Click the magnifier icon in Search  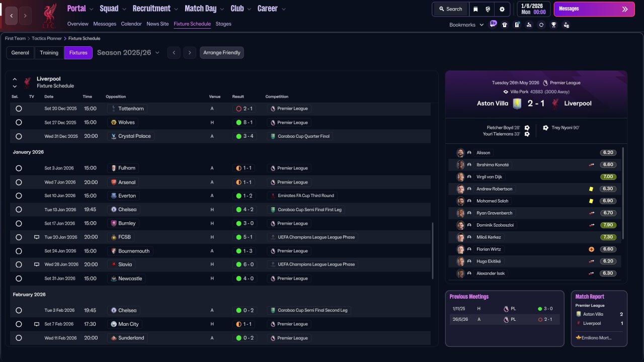coord(442,9)
